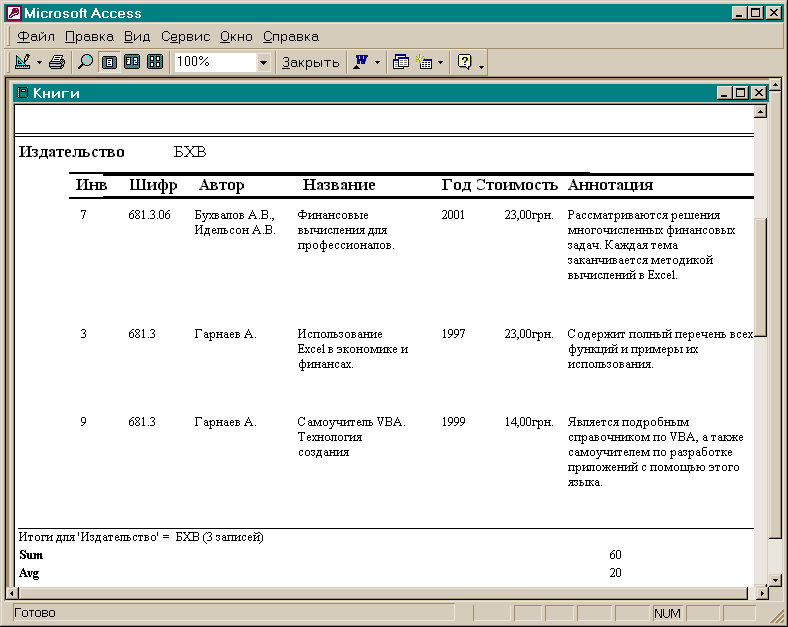Click the Microsoft Access title bar icon
Screen dimensions: 788x627
pyautogui.click(x=14, y=13)
